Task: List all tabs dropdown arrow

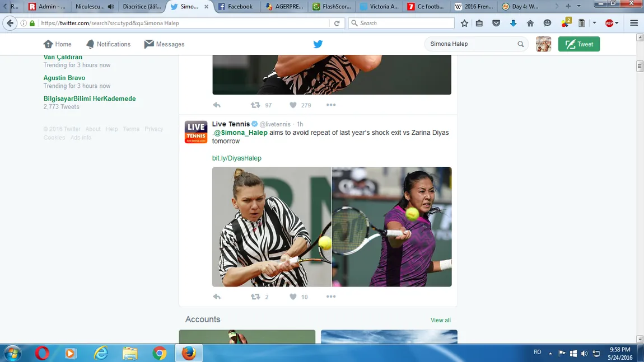Action: coord(578,6)
